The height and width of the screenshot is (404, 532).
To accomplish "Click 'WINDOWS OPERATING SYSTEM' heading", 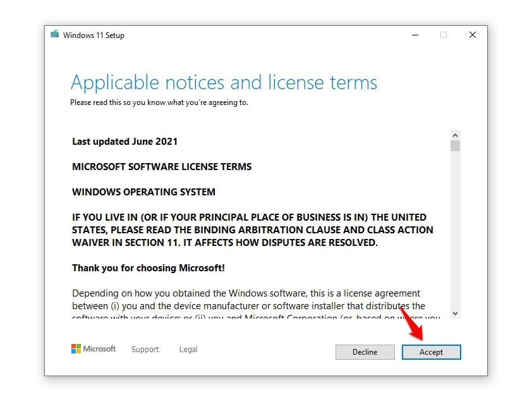I will (143, 192).
